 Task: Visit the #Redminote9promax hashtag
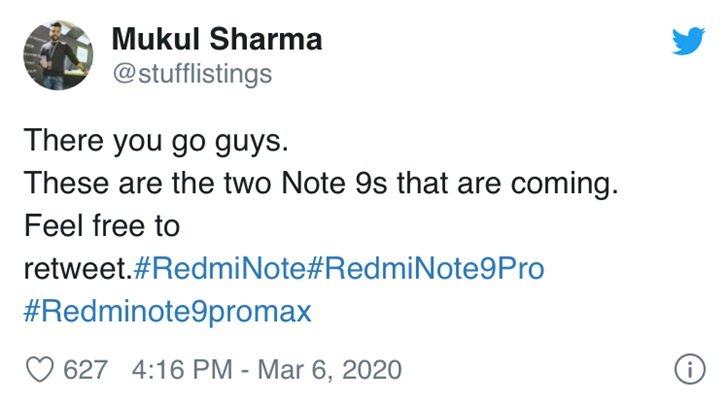[167, 312]
